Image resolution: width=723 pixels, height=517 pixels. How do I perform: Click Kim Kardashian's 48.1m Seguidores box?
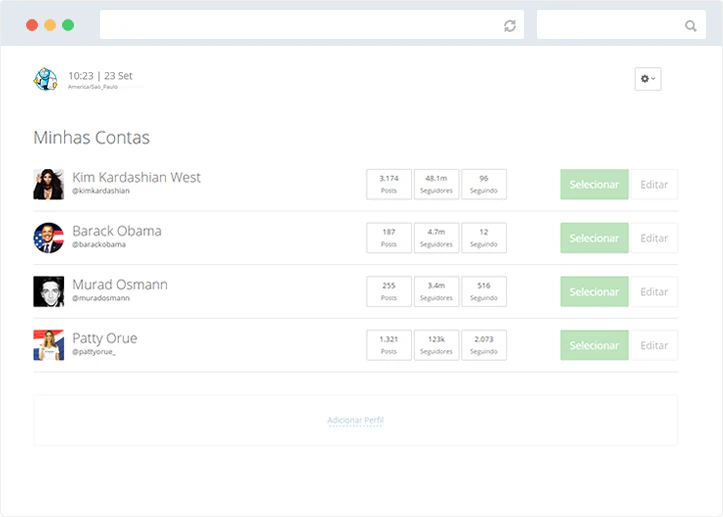(436, 184)
